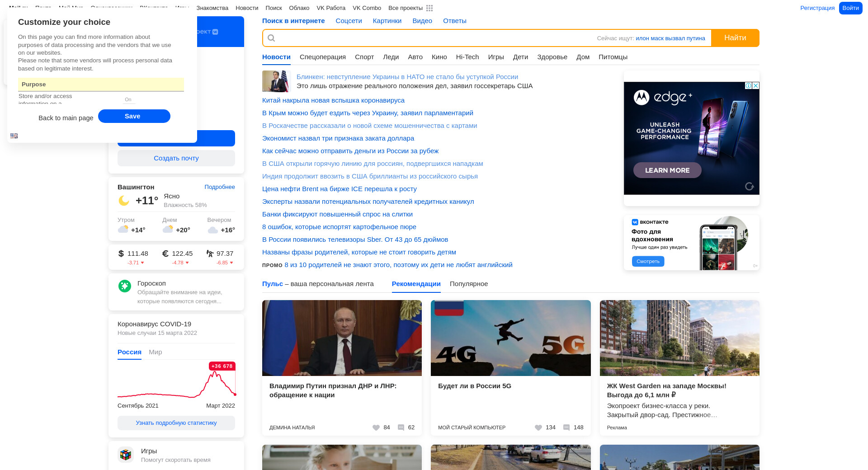This screenshot has height=470, width=868.
Task: Click the Motorola logo in the ad
Action: point(642,97)
